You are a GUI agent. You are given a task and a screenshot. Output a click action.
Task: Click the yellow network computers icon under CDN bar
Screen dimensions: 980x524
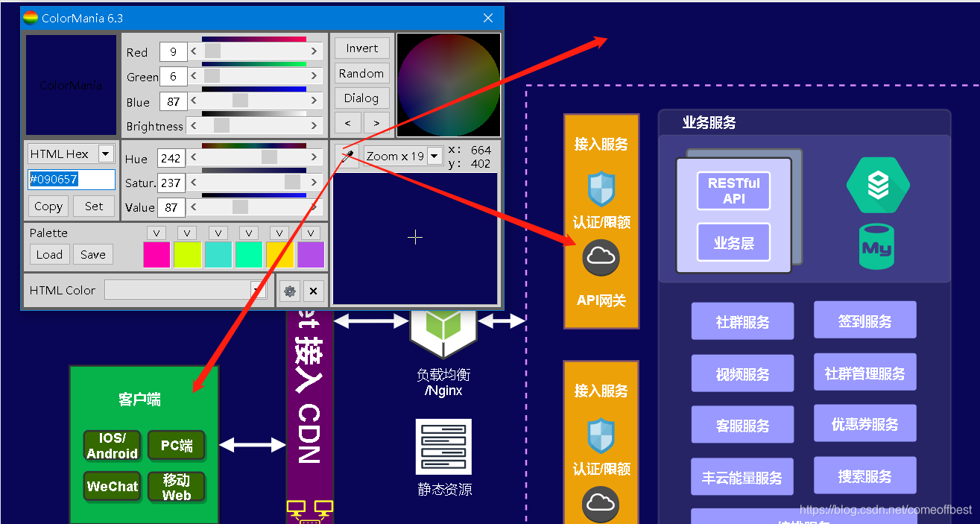(309, 511)
